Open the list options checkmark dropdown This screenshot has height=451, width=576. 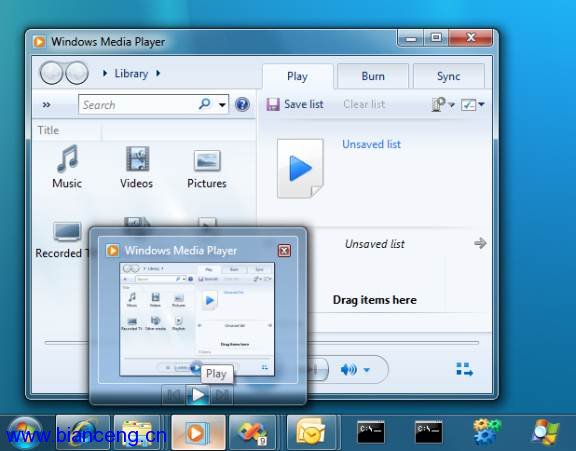[x=473, y=105]
